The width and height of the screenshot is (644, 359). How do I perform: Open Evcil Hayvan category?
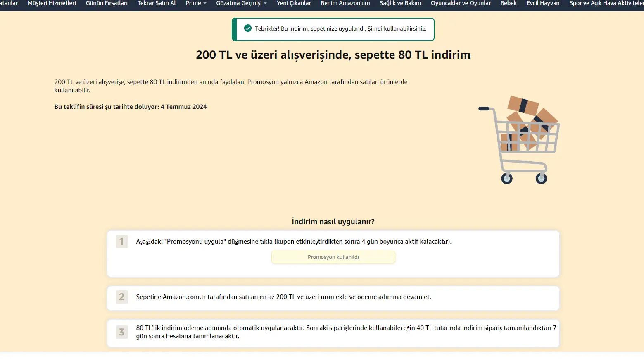(x=543, y=3)
